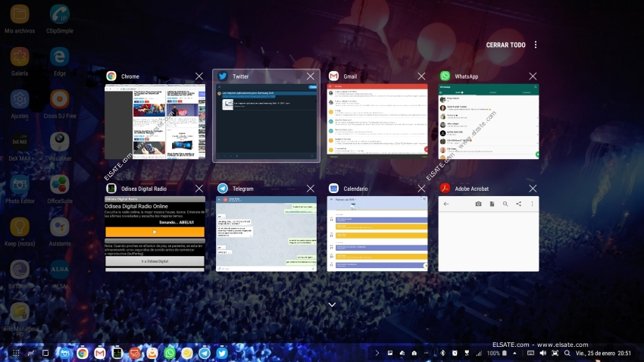Image resolution: width=644 pixels, height=362 pixels.
Task: Click the camera icon in the Adobe Acrobat preview
Action: point(479,204)
